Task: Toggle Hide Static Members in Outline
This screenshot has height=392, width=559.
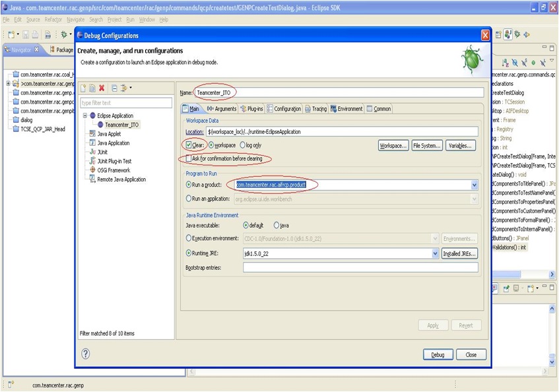Action: point(524,63)
